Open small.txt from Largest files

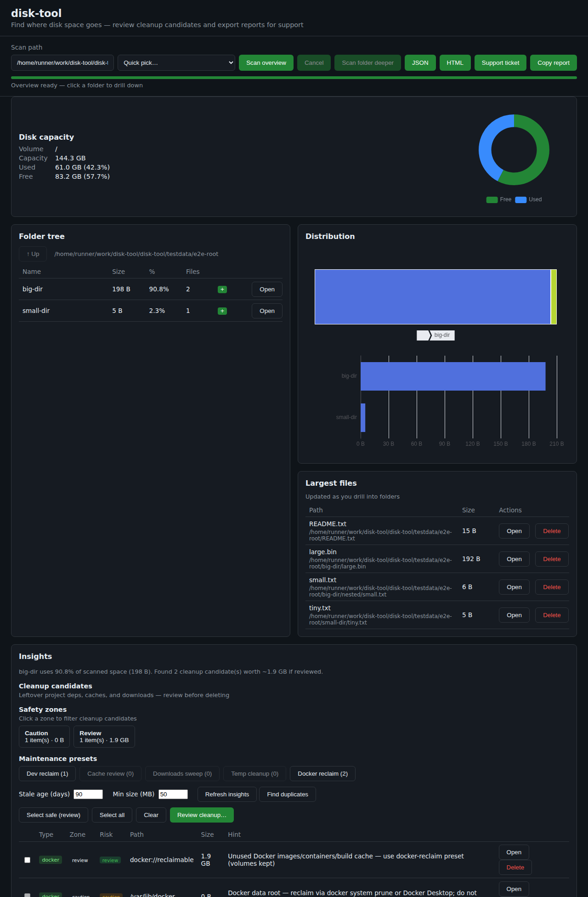pos(514,587)
